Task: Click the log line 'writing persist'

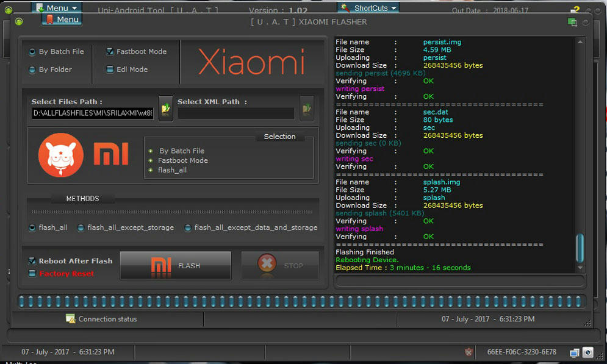Action: coord(360,88)
